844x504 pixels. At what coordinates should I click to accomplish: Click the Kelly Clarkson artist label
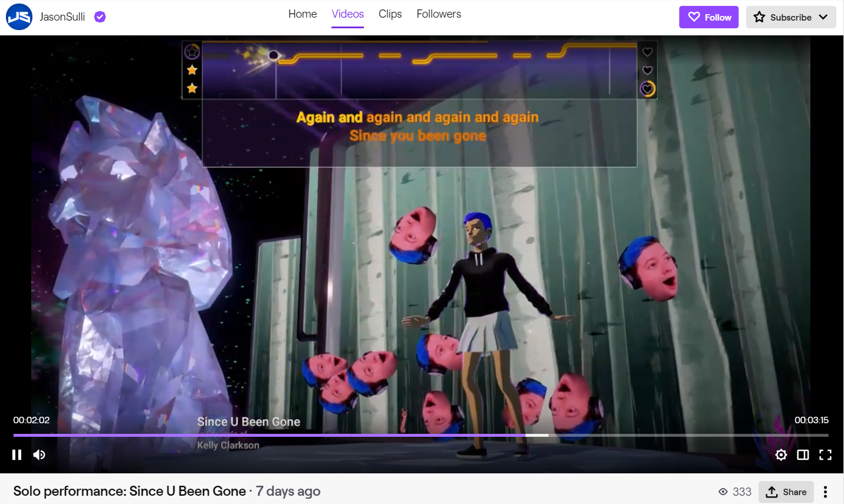click(228, 445)
